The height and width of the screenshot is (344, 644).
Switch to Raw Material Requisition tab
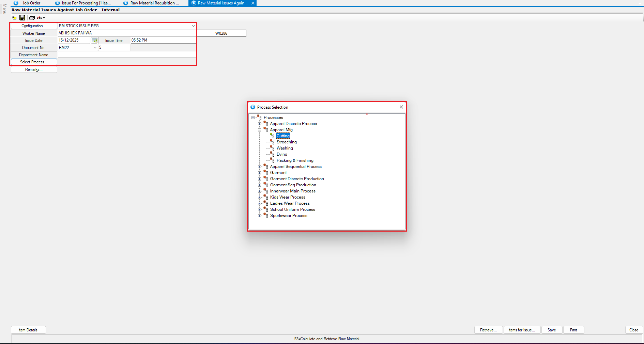coord(154,3)
